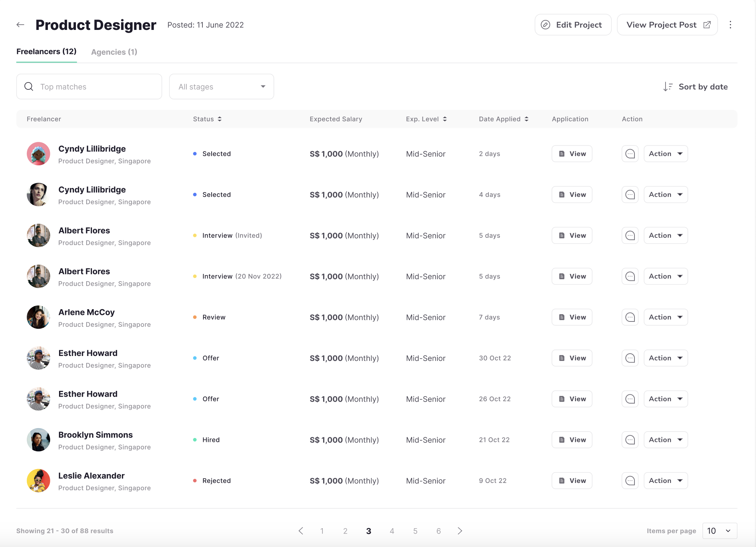Open chat for Arlene McCoy
The image size is (756, 547).
click(x=630, y=317)
